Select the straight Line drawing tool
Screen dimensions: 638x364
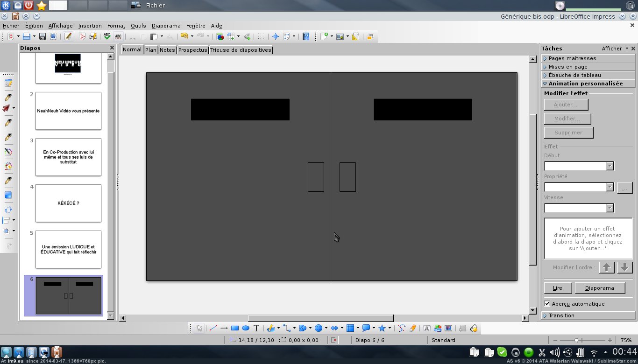point(213,328)
